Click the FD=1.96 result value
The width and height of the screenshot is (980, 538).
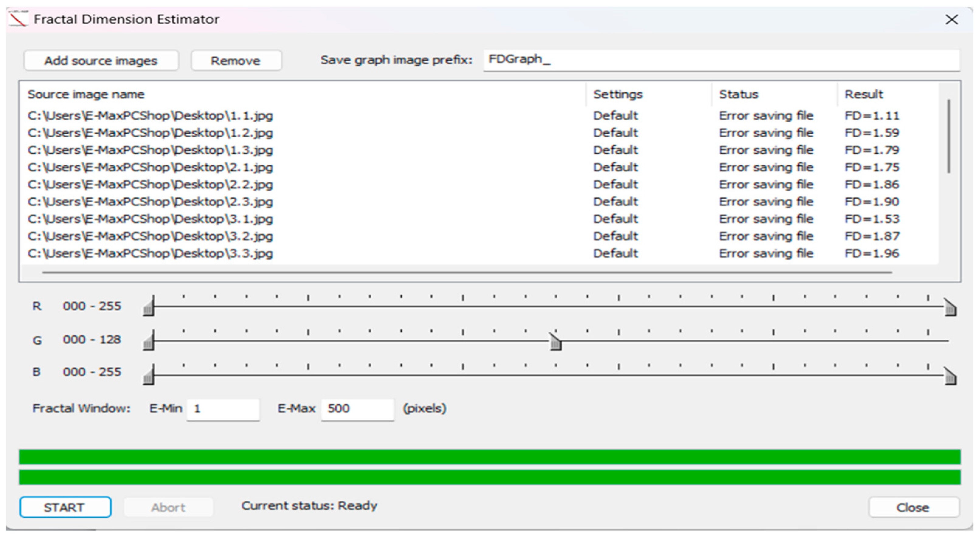coord(872,253)
